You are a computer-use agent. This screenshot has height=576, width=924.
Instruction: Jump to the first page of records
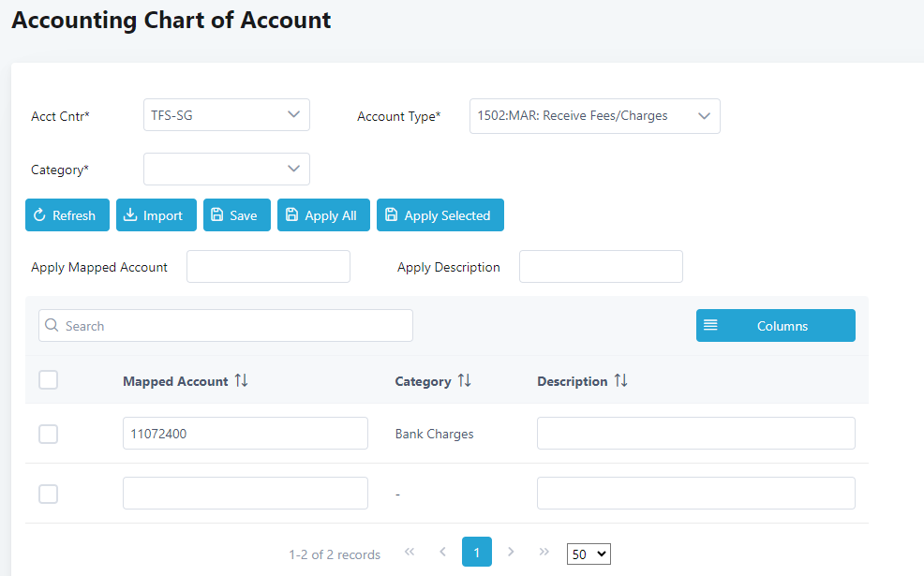pyautogui.click(x=410, y=553)
